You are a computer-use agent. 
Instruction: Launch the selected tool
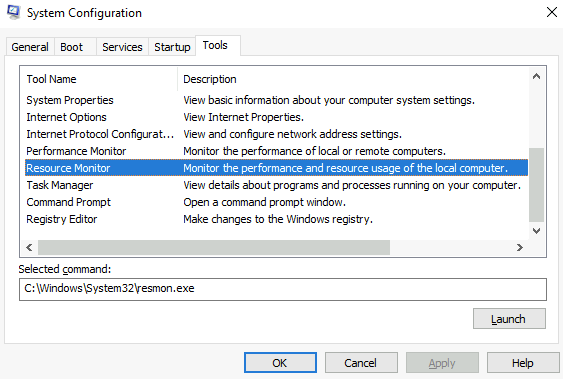pyautogui.click(x=509, y=319)
